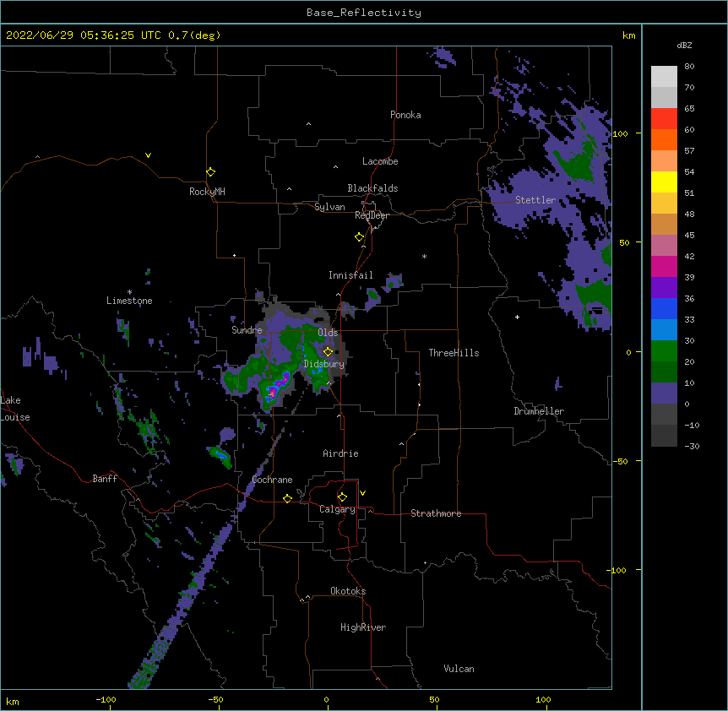This screenshot has width=728, height=711.
Task: Click the km unit label at top right
Action: pos(628,35)
